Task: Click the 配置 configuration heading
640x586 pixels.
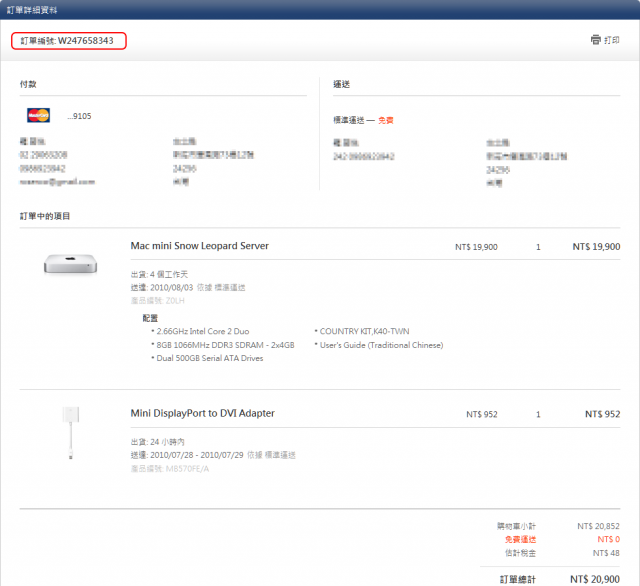Action: pos(150,318)
